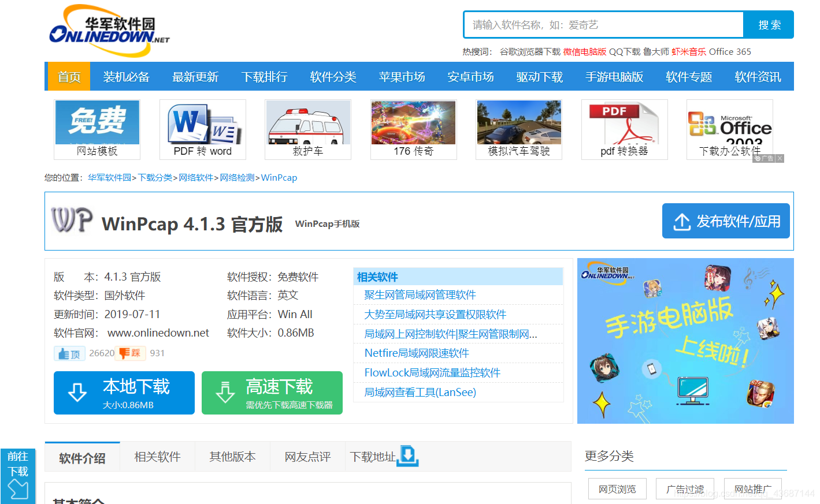
Task: Click the 搜索 search button
Action: tap(769, 25)
